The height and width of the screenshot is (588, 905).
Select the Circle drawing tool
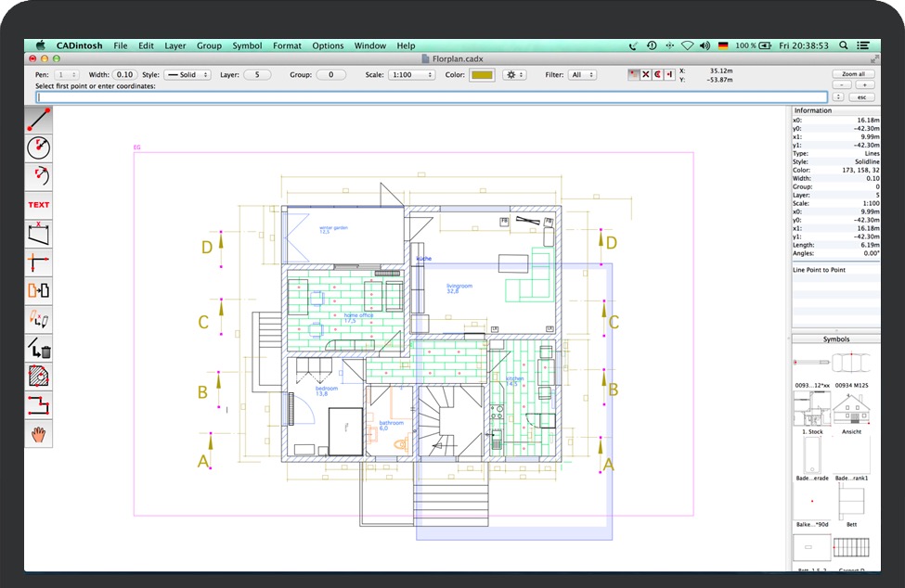click(x=38, y=147)
